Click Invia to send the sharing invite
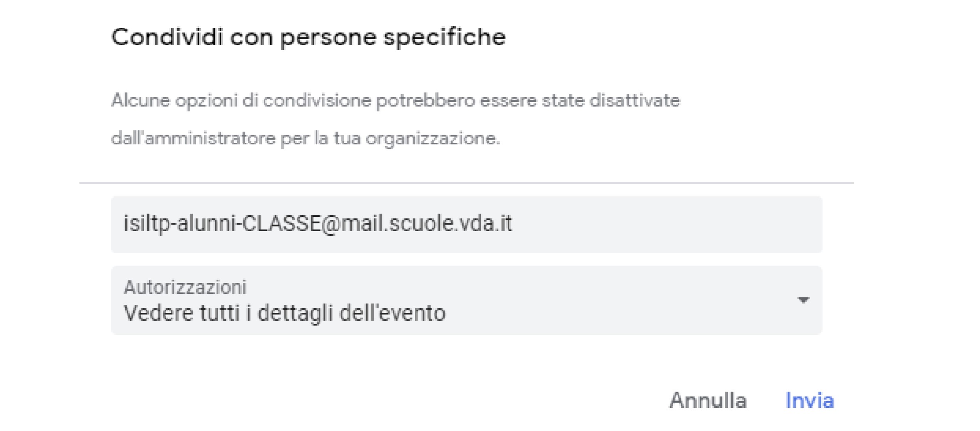This screenshot has width=980, height=431. click(810, 400)
